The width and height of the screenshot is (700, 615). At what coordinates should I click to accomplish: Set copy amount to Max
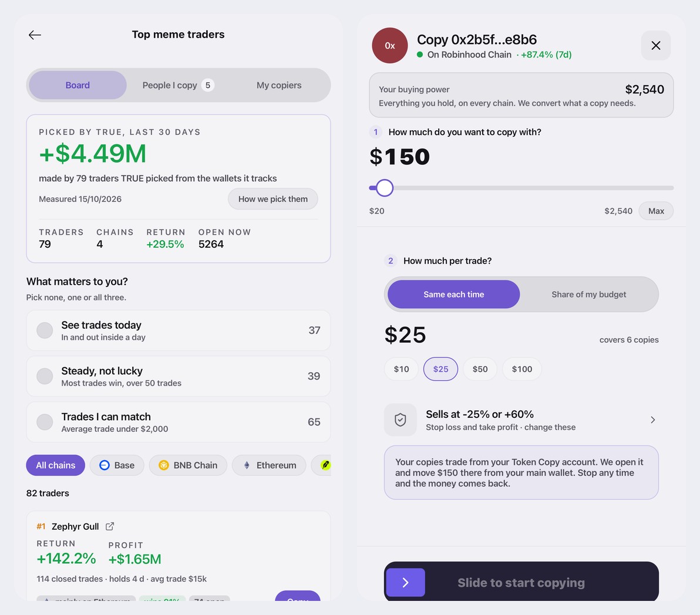click(656, 211)
